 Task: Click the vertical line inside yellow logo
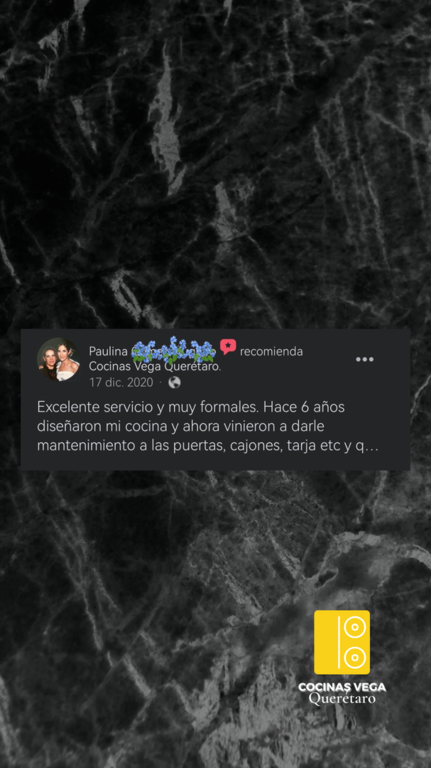[x=338, y=642]
